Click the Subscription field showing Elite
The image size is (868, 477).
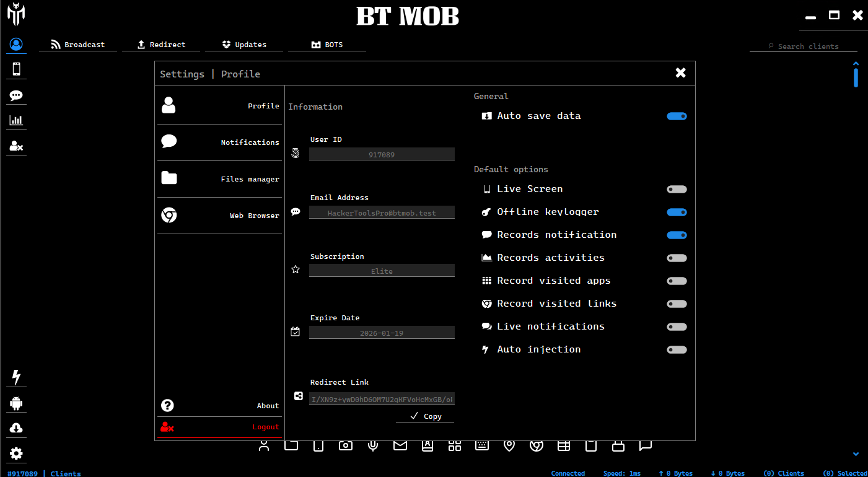(382, 271)
